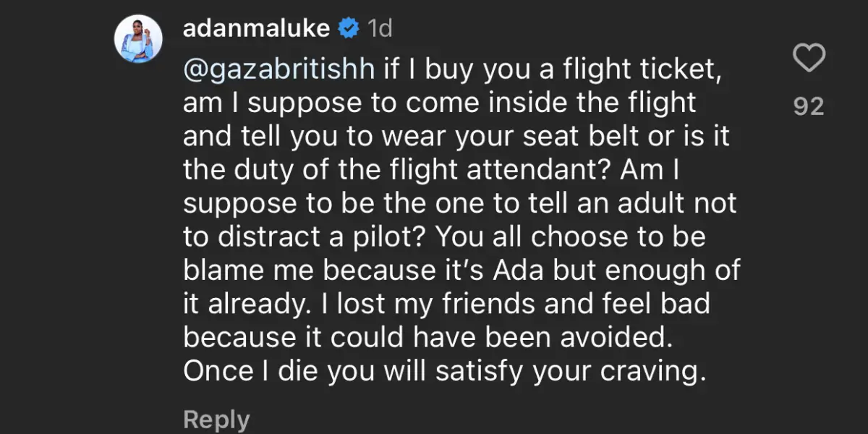Click the word "avoided." in the comment
The height and width of the screenshot is (434, 868).
613,338
